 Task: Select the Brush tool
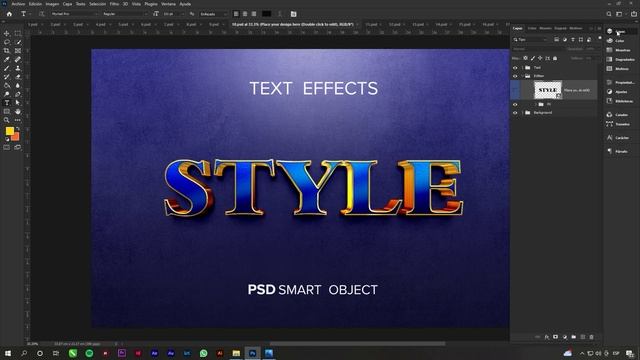pos(7,68)
